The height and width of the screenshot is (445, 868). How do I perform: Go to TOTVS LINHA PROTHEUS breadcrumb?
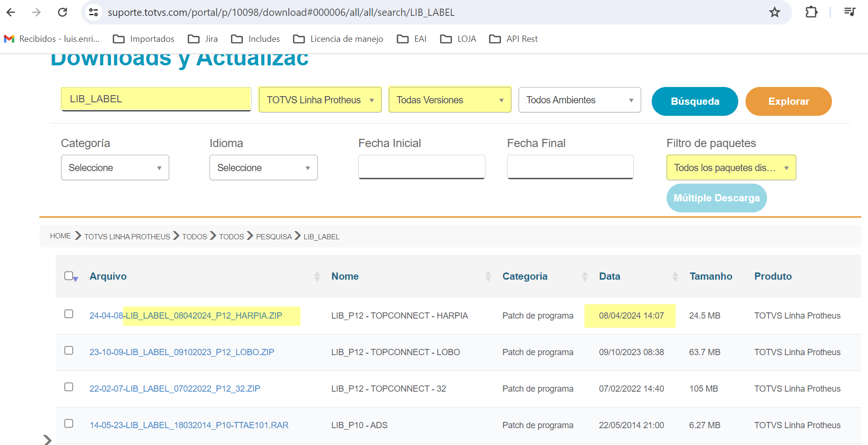pos(127,236)
